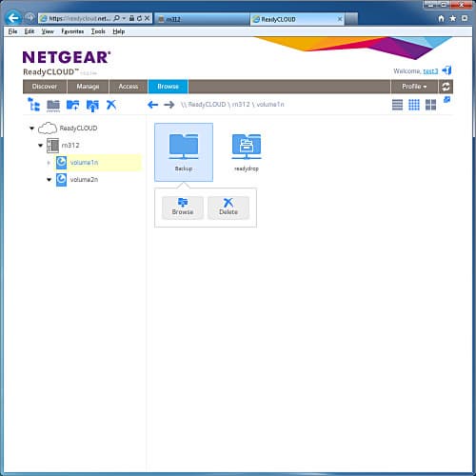Go back with the blue left arrow
476x476 pixels.
pos(153,105)
